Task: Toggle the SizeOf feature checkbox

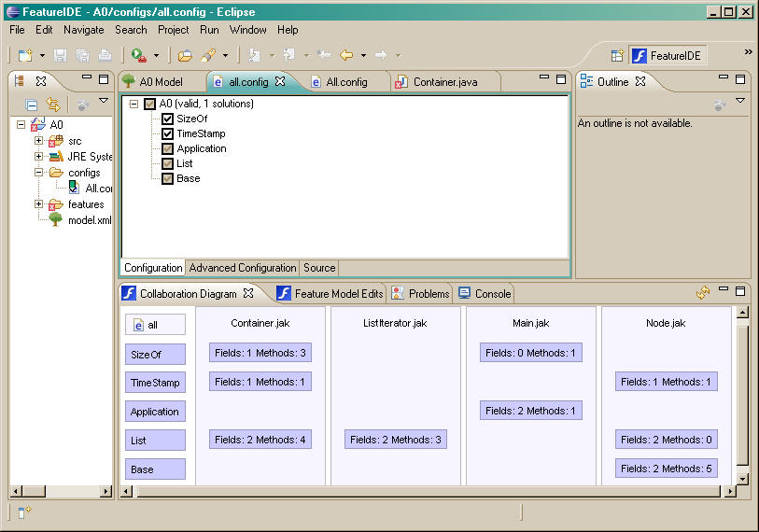Action: pos(167,119)
